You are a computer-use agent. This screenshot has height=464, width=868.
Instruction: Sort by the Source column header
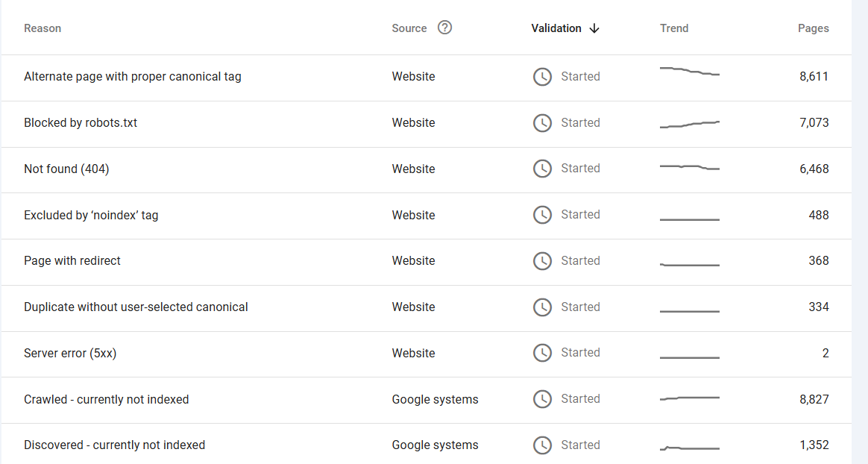409,28
